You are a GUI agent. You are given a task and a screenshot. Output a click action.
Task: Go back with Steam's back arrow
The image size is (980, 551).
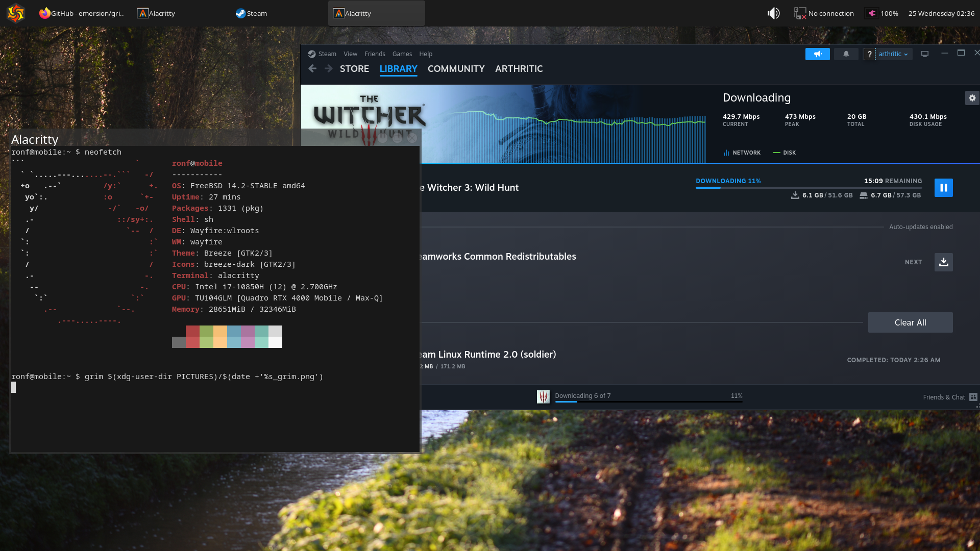pyautogui.click(x=312, y=68)
